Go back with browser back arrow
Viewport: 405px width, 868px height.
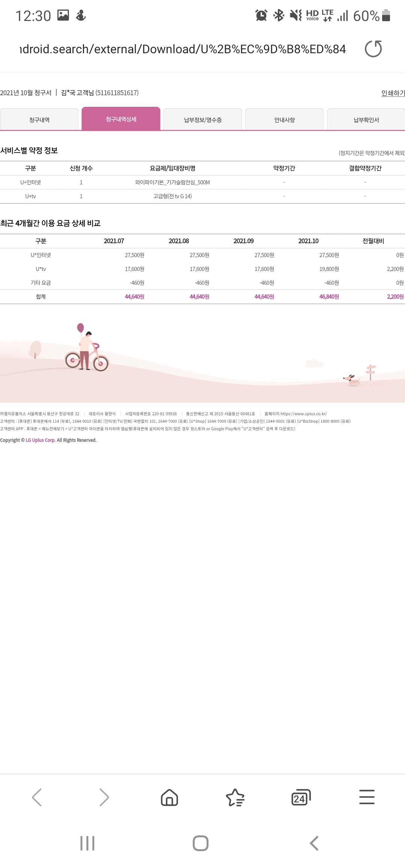pyautogui.click(x=37, y=797)
